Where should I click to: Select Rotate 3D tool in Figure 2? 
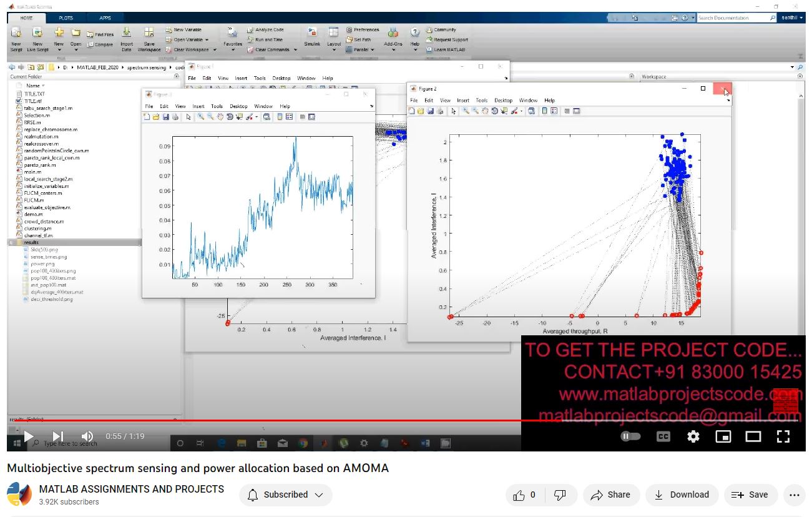click(x=494, y=111)
